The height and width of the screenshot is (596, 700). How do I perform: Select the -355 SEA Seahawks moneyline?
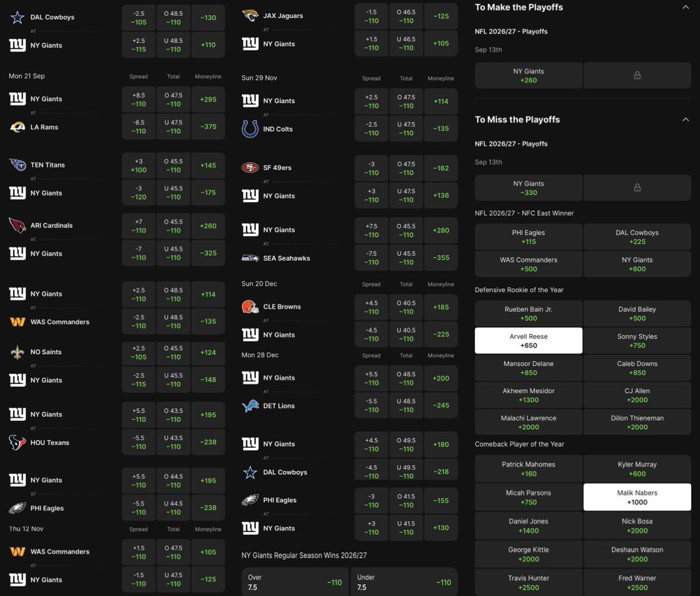441,257
